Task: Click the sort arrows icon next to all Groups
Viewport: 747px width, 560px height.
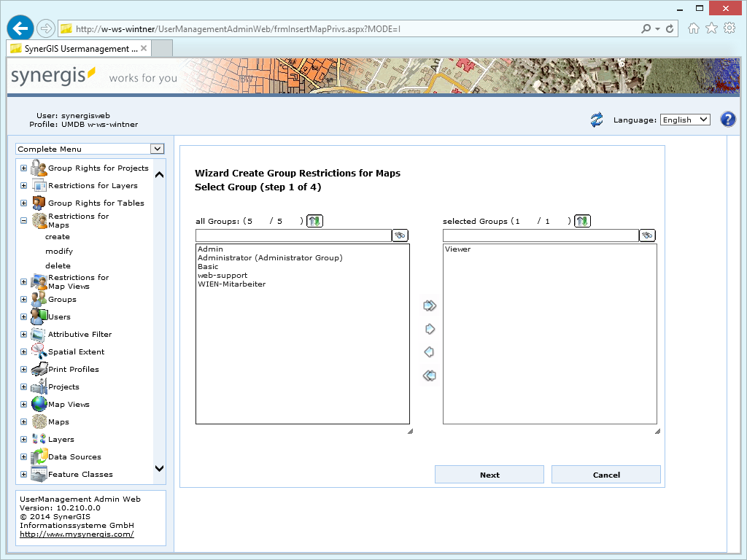Action: click(x=314, y=220)
